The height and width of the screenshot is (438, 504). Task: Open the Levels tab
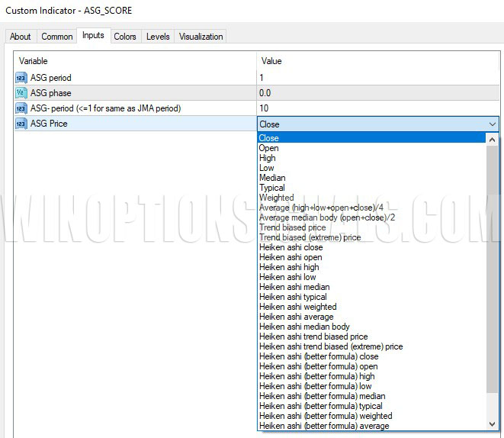(158, 37)
